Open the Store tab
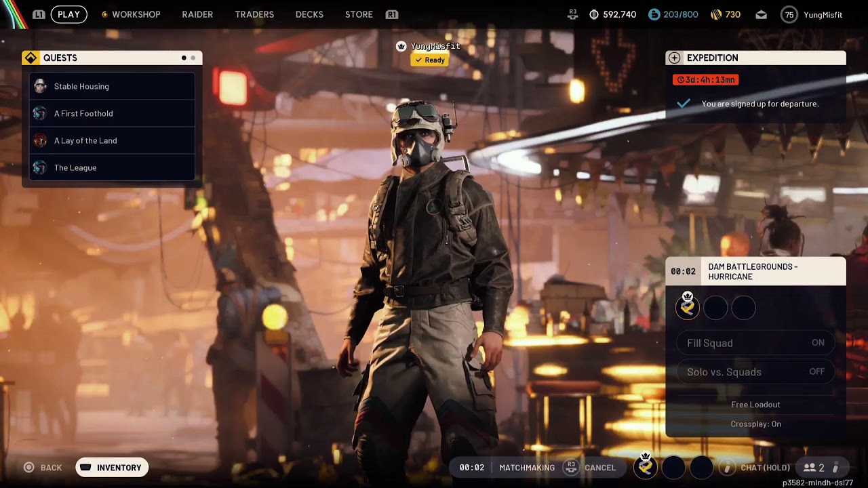This screenshot has height=488, width=868. [x=359, y=14]
